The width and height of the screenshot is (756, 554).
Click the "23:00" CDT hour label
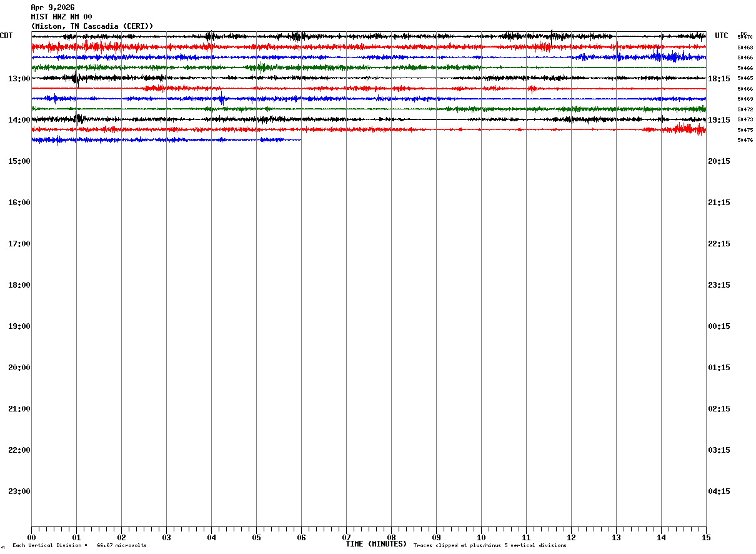tap(19, 491)
